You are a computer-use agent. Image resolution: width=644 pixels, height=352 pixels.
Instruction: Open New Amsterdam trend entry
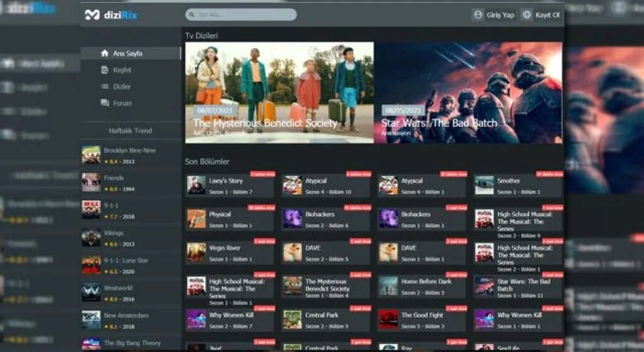131,321
